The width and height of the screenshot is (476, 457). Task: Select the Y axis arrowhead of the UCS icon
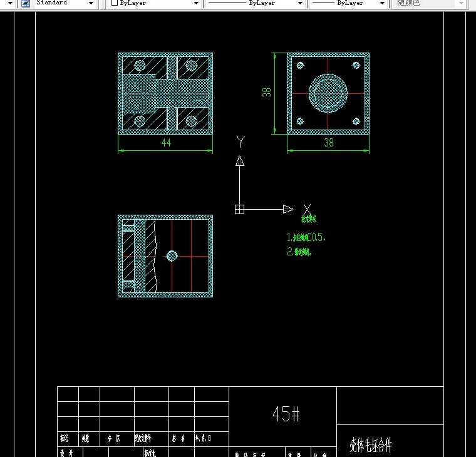240,160
